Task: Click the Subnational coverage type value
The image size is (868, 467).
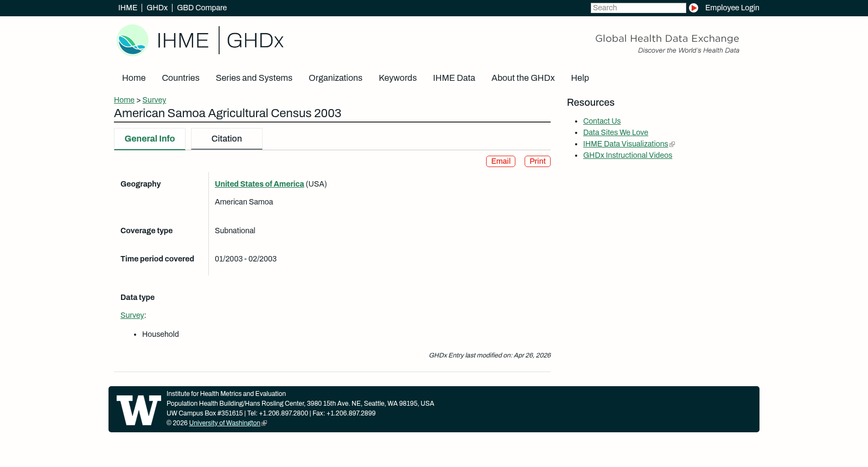Action: 235,231
